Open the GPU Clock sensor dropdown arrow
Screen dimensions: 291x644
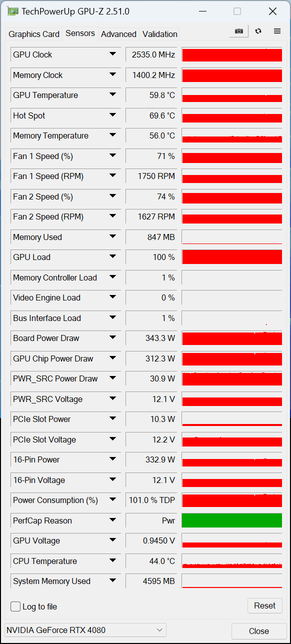click(112, 54)
